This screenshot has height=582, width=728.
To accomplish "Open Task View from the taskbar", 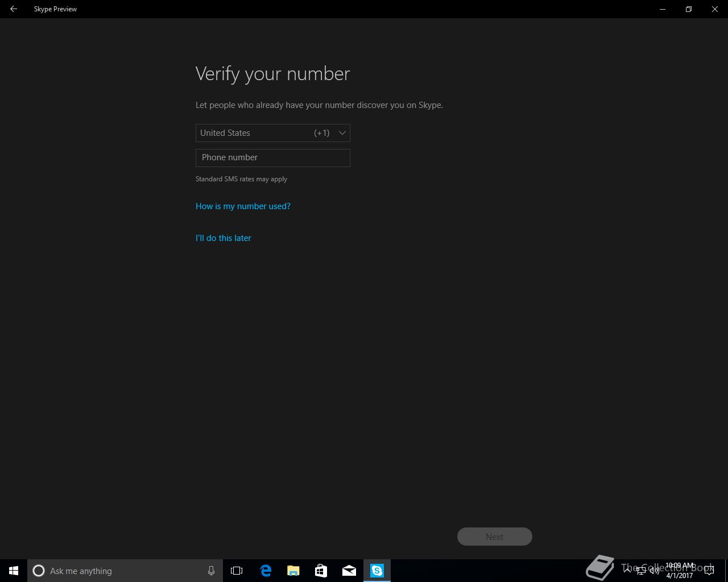I will coord(237,571).
